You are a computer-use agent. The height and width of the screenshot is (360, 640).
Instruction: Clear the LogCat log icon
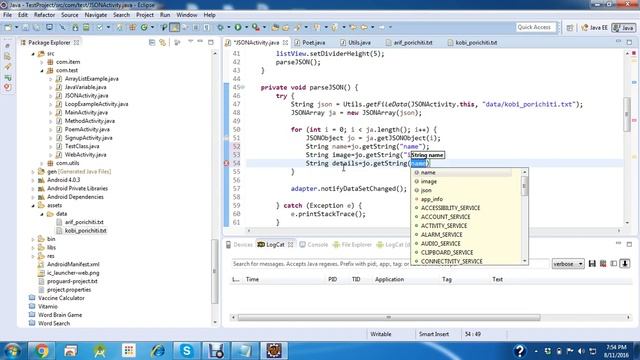pyautogui.click(x=603, y=264)
